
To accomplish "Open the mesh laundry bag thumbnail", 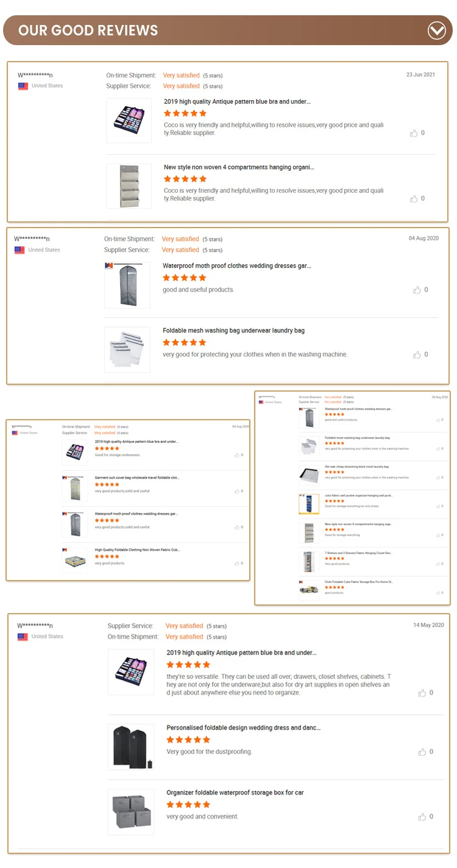I will 127,350.
